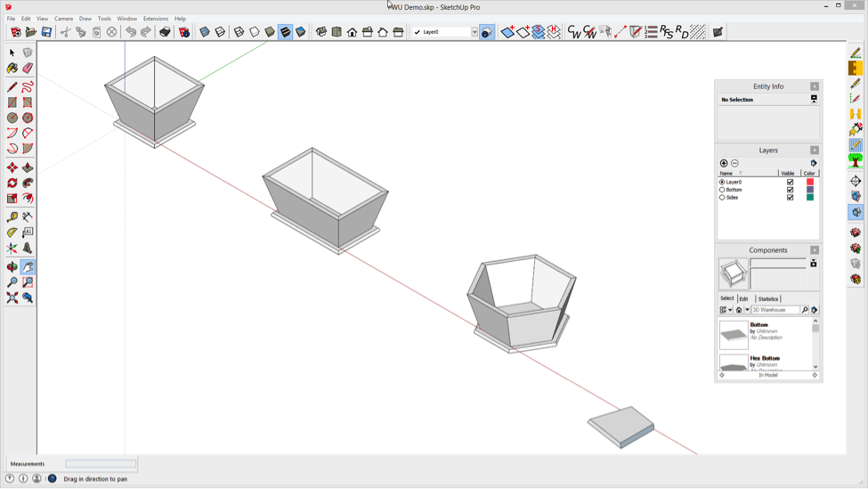Save the model with the Save icon

46,32
